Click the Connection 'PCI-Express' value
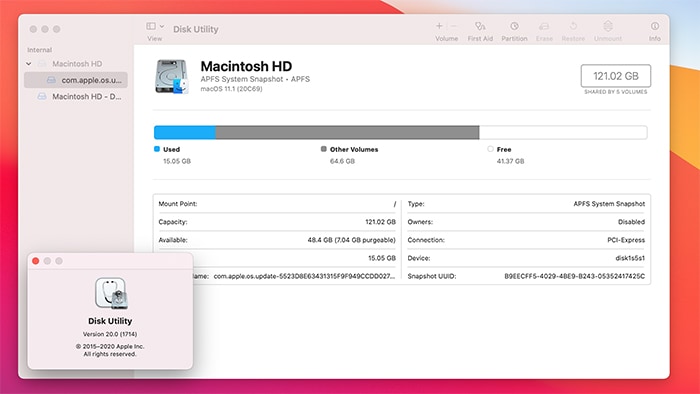 [x=626, y=240]
